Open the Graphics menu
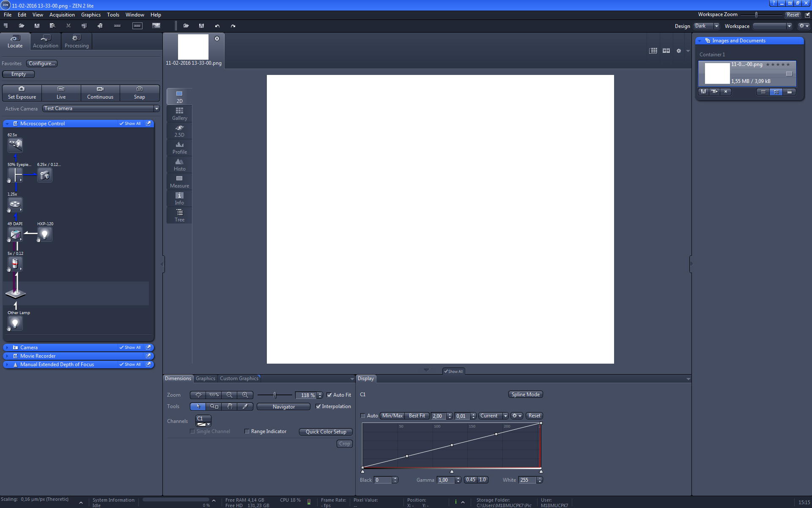Viewport: 812px width, 508px height. 91,14
